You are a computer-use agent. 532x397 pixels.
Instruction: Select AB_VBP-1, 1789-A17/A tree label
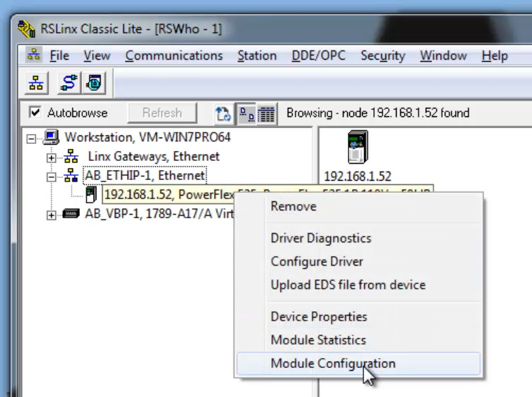pos(159,214)
